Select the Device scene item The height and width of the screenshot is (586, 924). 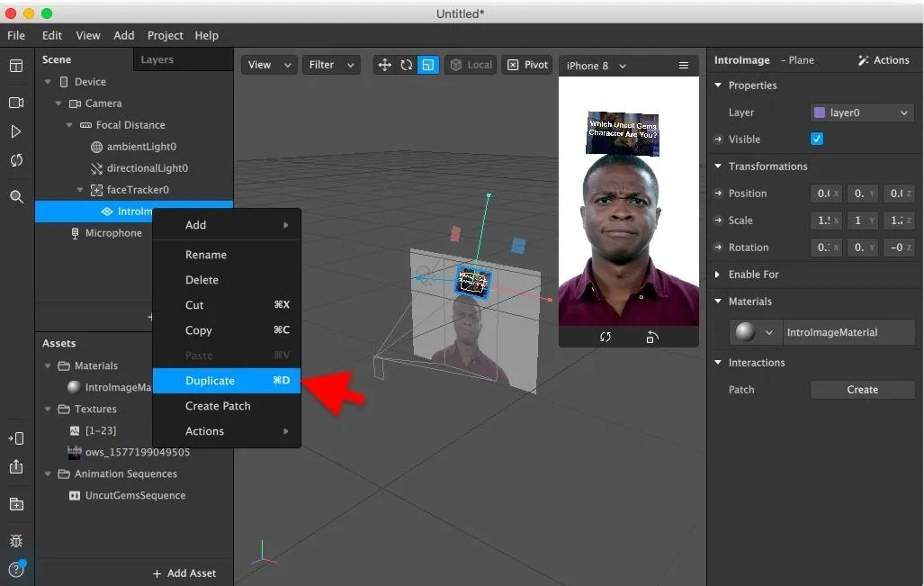[x=90, y=82]
